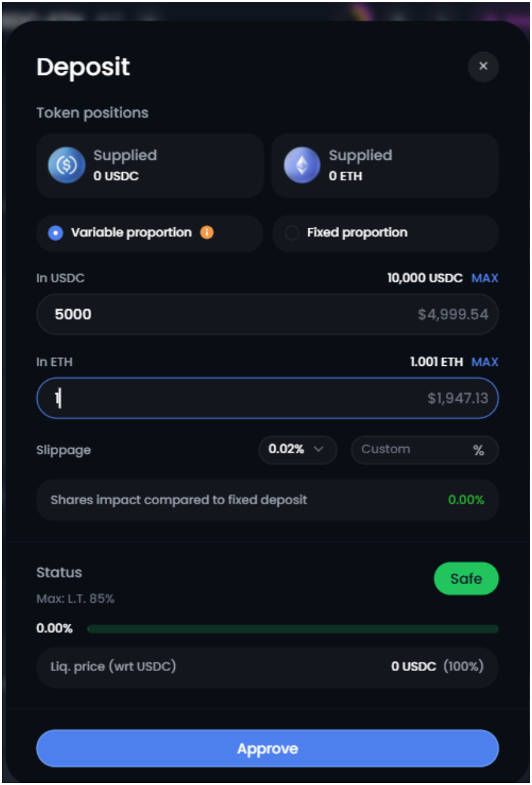
Task: Click the Custom slippage input field
Action: 409,450
